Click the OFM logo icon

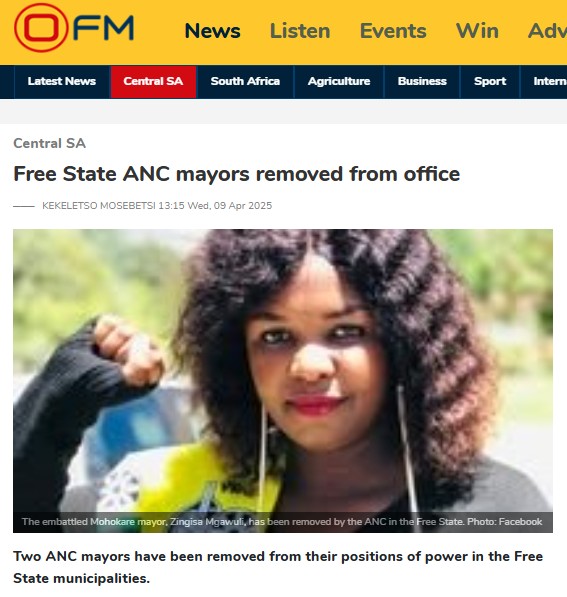pyautogui.click(x=74, y=27)
